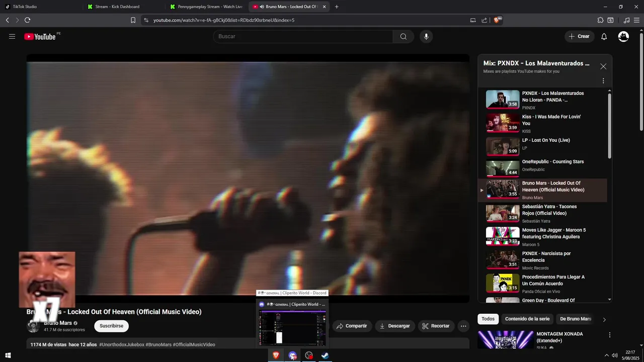The height and width of the screenshot is (362, 644).
Task: Click the OBS Studio taskbar icon
Action: tap(309, 355)
